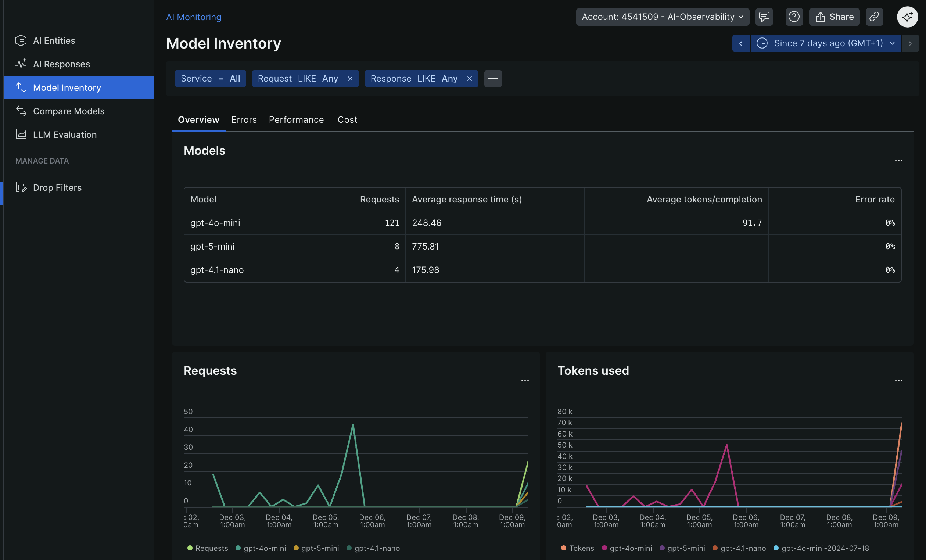The width and height of the screenshot is (926, 560).
Task: Click the Share button
Action: (834, 17)
